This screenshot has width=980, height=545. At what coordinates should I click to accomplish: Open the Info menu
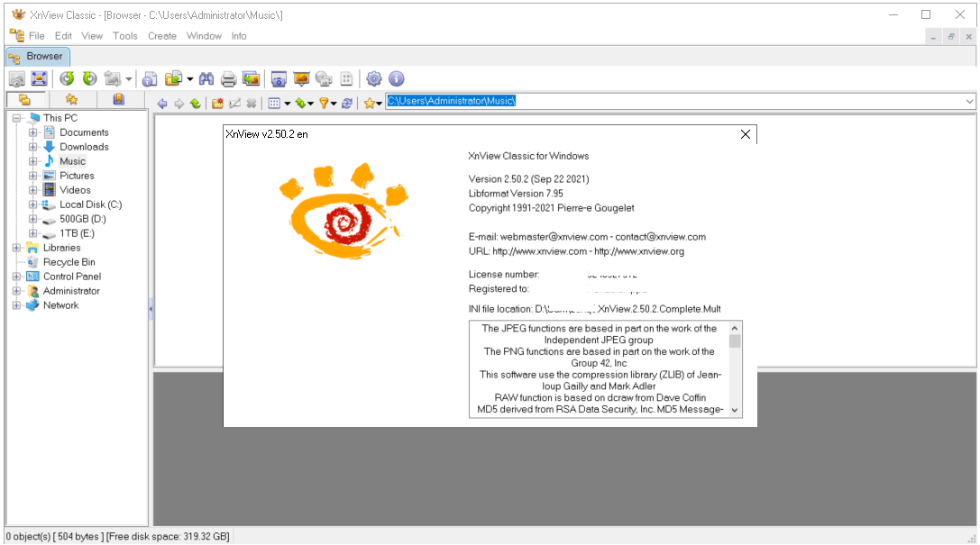click(x=239, y=36)
